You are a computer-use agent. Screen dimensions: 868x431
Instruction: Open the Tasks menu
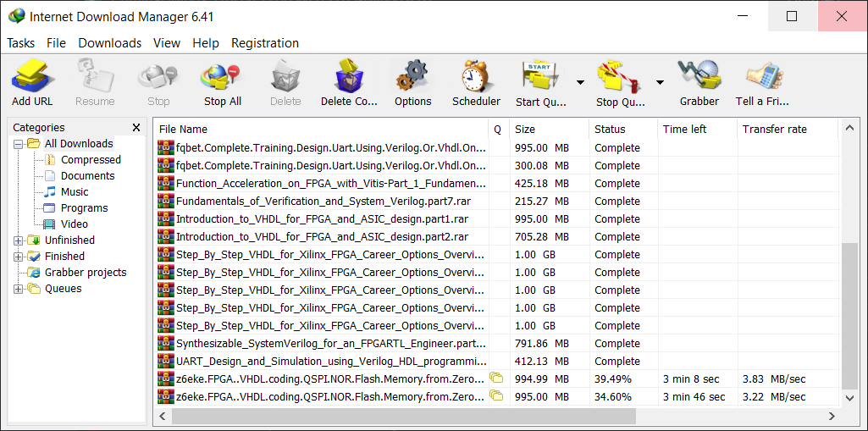(20, 43)
